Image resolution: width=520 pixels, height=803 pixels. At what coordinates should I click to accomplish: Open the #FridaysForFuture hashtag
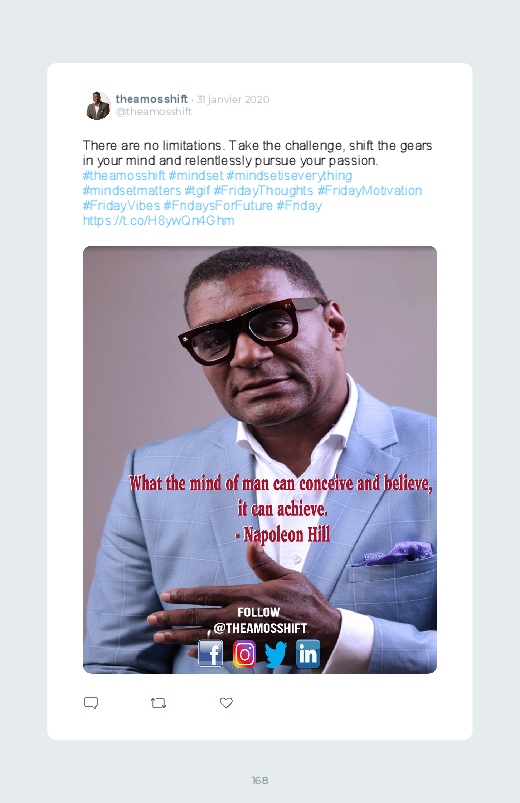[218, 206]
